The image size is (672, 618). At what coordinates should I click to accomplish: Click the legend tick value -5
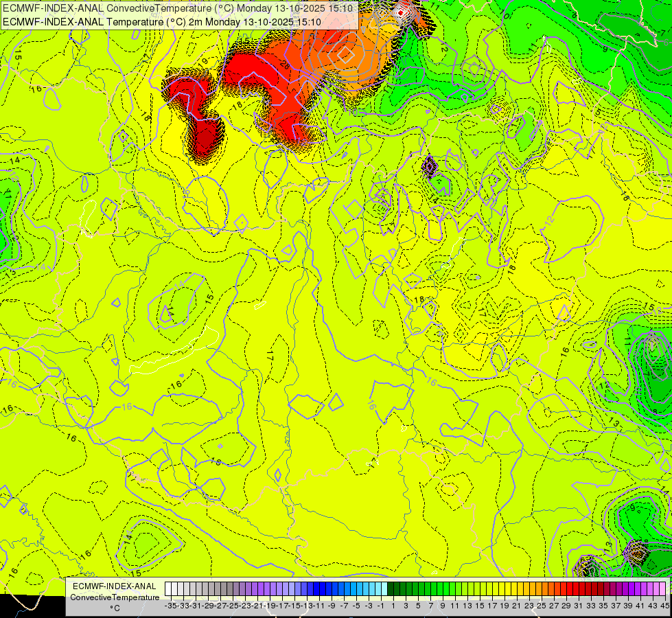[x=356, y=606]
